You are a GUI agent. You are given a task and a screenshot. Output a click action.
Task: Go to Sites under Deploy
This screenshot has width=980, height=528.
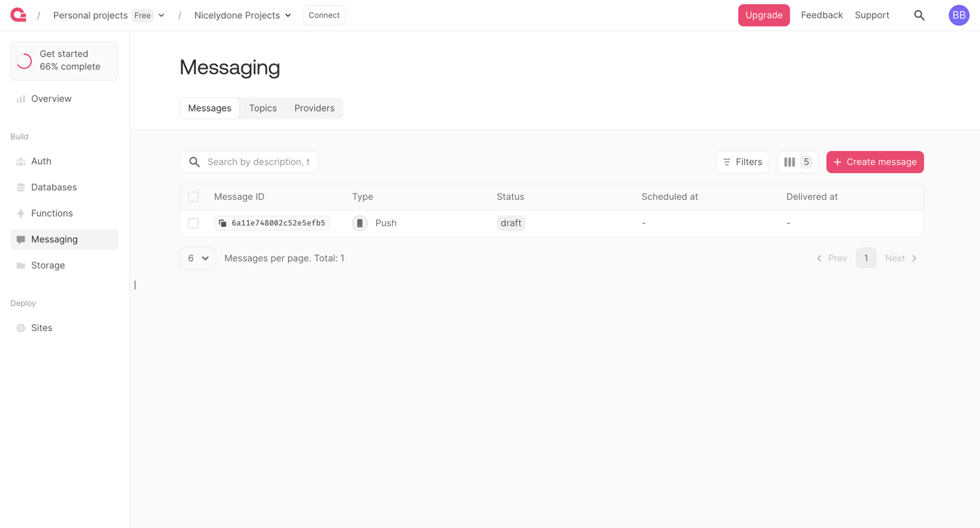[x=64, y=328]
